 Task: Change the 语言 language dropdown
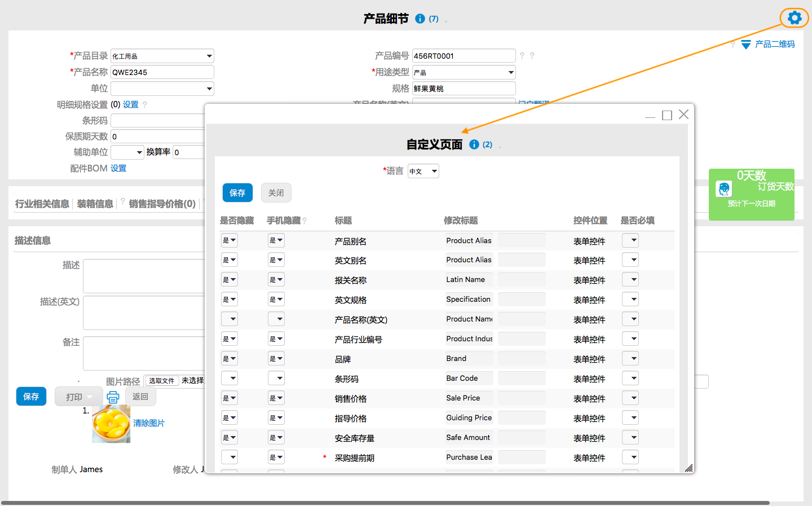423,171
